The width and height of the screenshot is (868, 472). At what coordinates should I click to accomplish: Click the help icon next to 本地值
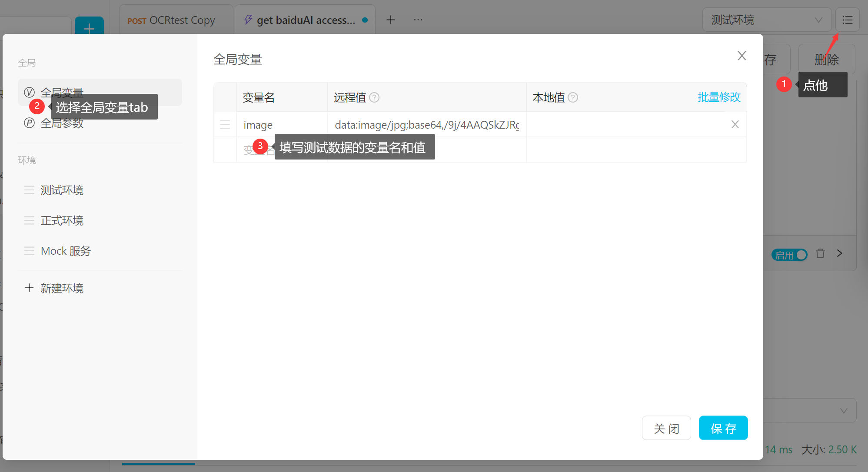coord(573,97)
